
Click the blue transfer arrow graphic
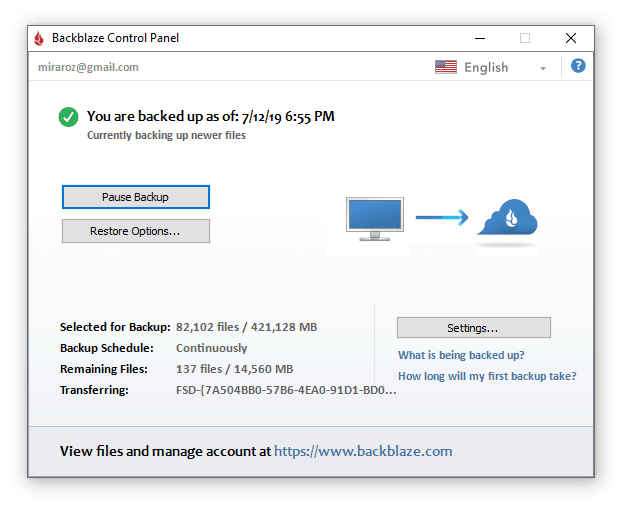click(x=442, y=217)
